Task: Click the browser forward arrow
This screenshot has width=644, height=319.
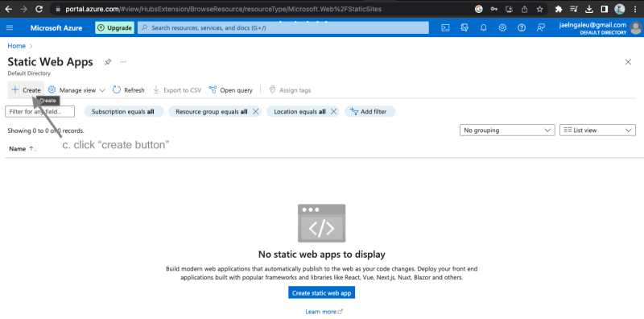Action: click(24, 9)
